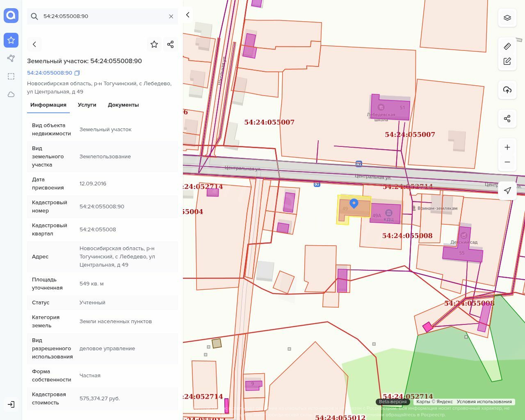Locate my position on map
The image size is (525, 420).
click(x=507, y=190)
